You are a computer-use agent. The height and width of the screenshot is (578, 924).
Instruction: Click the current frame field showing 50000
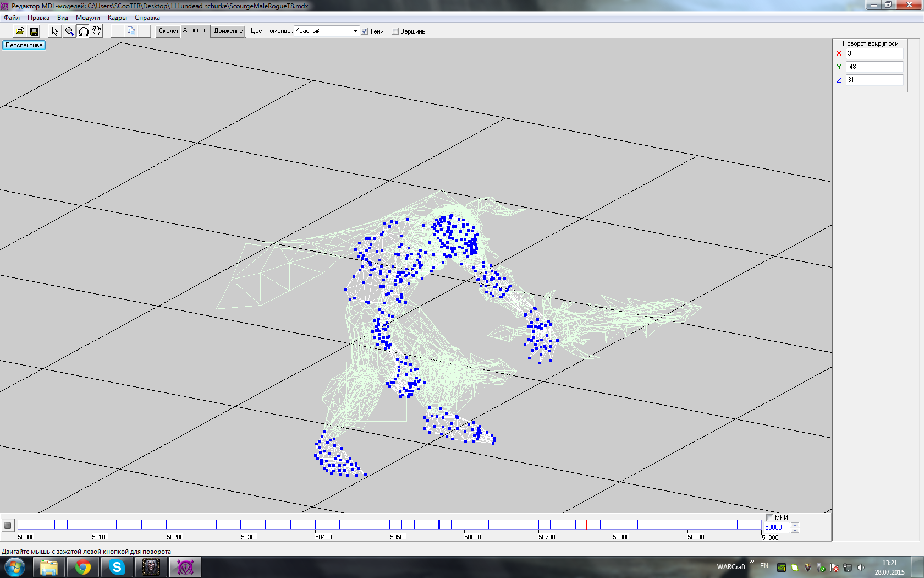click(x=777, y=527)
